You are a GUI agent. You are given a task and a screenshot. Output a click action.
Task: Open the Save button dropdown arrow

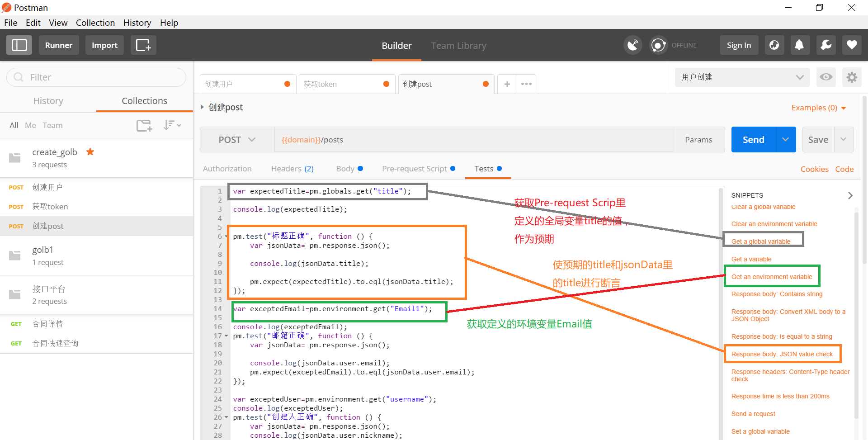844,140
